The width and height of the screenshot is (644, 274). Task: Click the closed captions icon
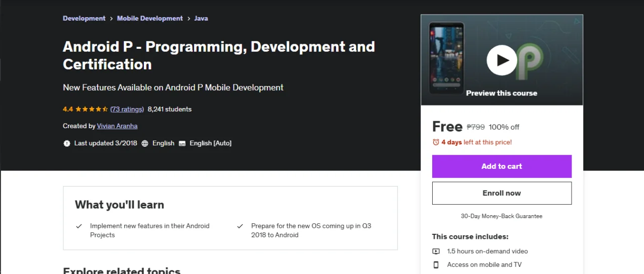click(182, 143)
